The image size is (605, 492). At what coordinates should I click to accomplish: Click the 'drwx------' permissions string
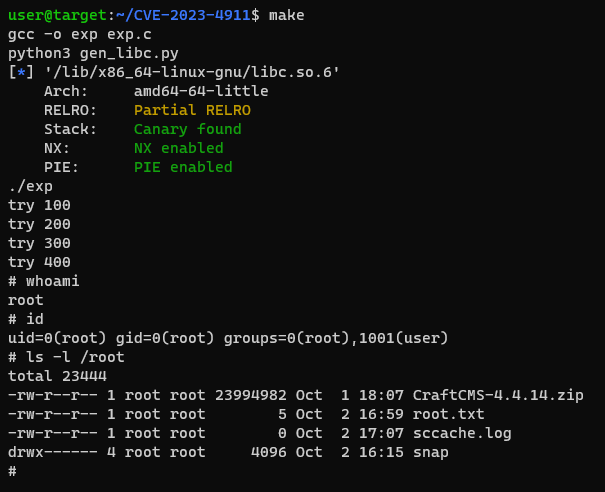click(x=53, y=452)
